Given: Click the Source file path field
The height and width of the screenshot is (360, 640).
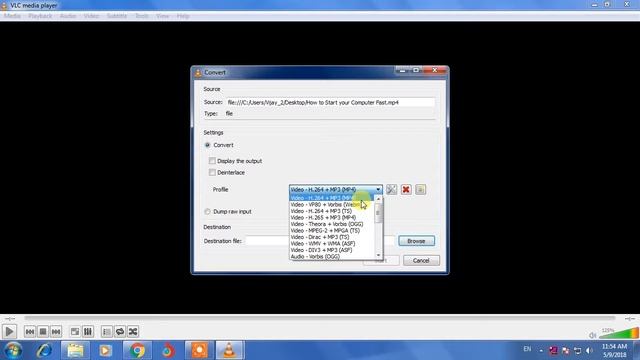Looking at the screenshot, I should (x=330, y=102).
